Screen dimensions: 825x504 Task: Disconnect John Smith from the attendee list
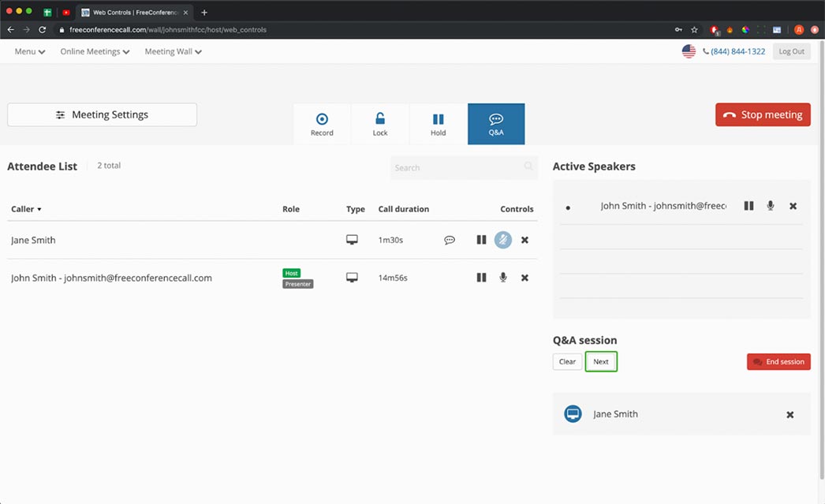(x=524, y=278)
